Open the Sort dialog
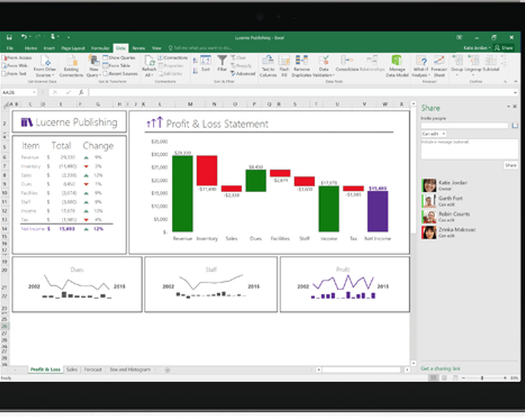 tap(206, 64)
